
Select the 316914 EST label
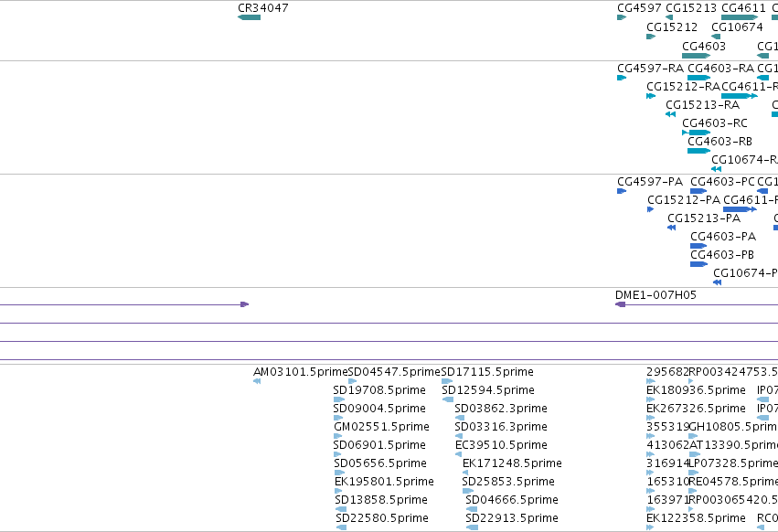tap(668, 463)
